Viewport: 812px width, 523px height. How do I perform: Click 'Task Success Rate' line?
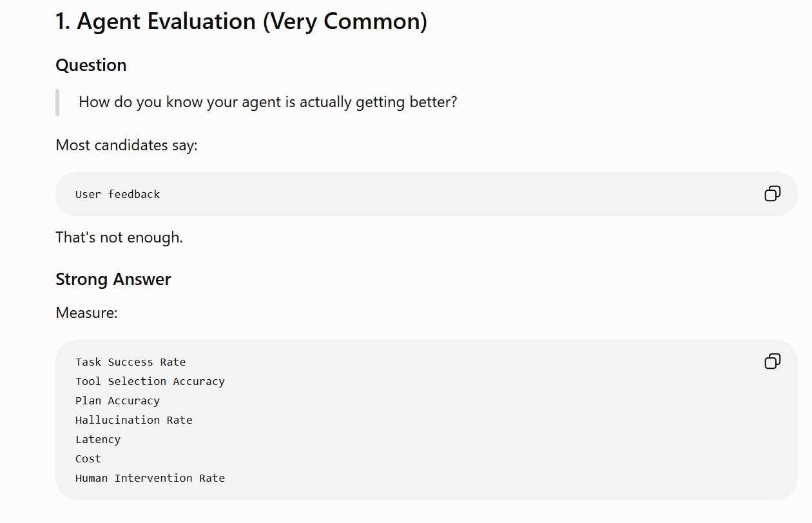pos(130,362)
